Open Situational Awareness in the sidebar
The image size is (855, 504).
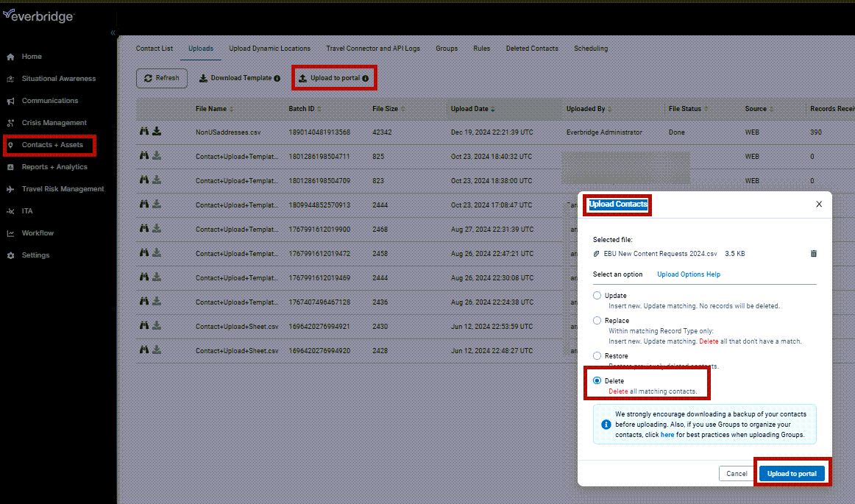click(58, 79)
